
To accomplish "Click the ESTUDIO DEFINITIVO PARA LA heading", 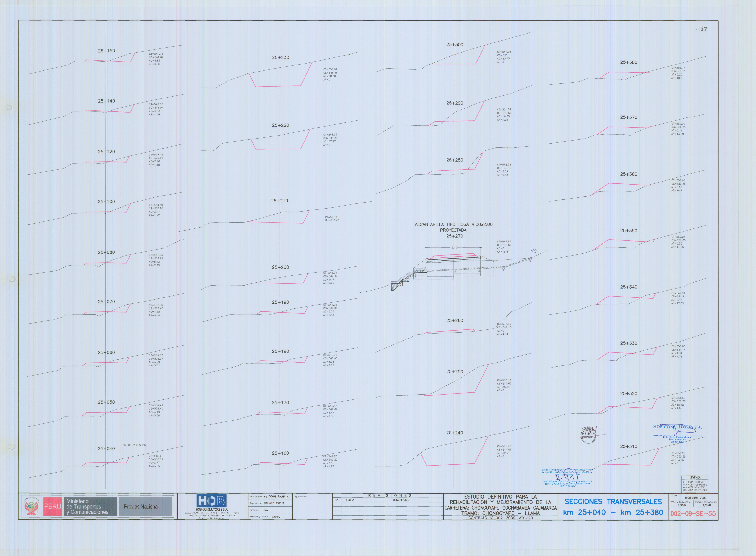I will pos(500,497).
